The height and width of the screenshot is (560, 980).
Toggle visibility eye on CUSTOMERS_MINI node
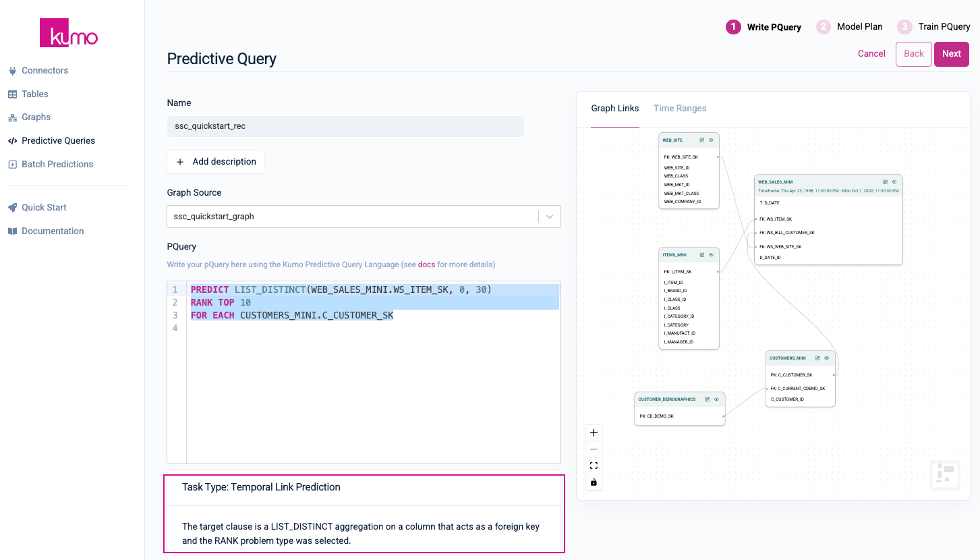point(826,358)
